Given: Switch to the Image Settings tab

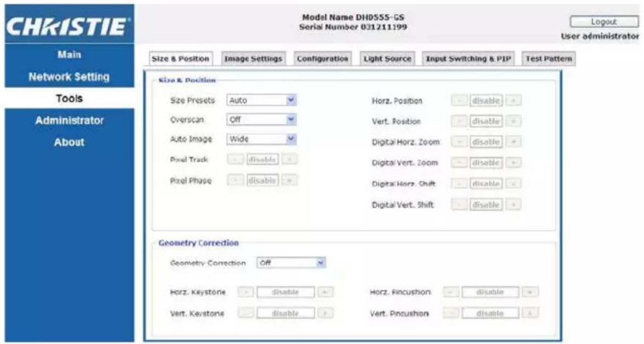Looking at the screenshot, I should click(253, 59).
